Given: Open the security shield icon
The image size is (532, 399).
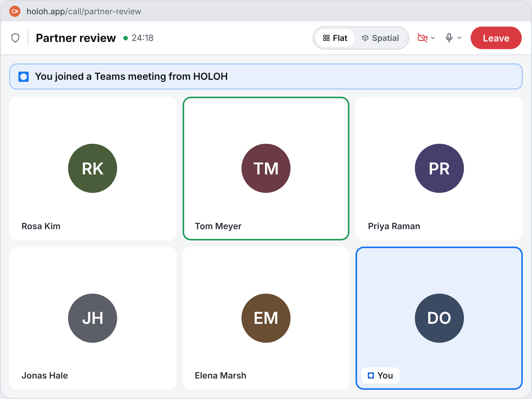Looking at the screenshot, I should 15,38.
